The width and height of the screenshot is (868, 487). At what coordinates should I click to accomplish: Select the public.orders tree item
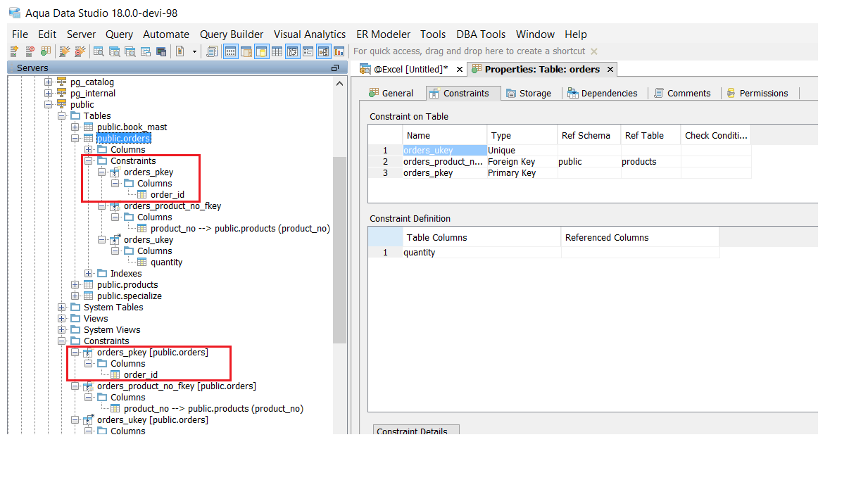click(124, 139)
